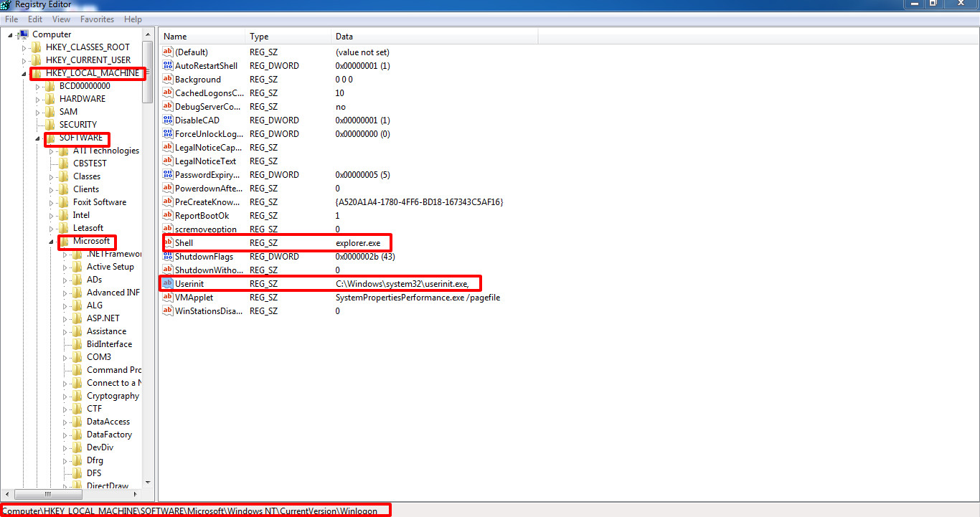The image size is (980, 517).
Task: Select the DirectDraw key at tree bottom
Action: point(108,486)
